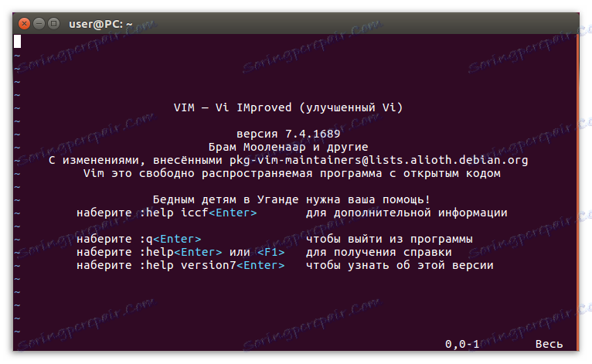This screenshot has width=592, height=364.
Task: Click the 'Брам Мооленаар и другие' line
Action: pyautogui.click(x=288, y=147)
